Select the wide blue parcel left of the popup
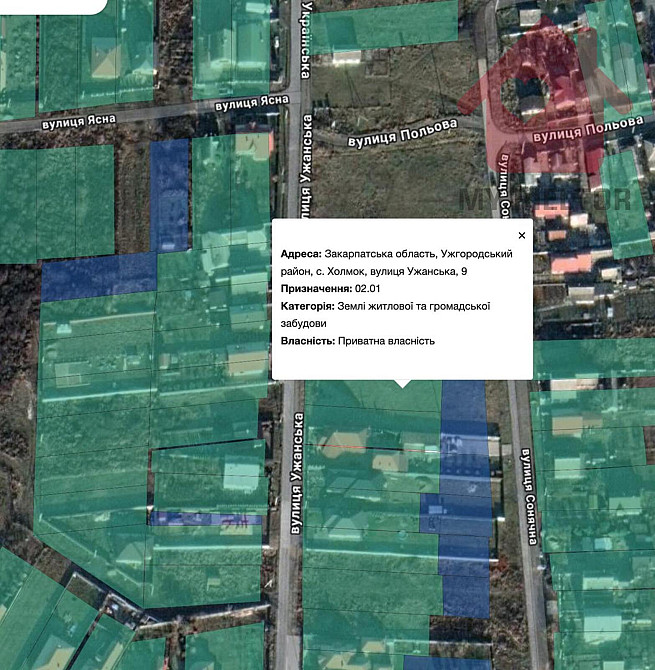Screen dimensions: 655x670 [99, 276]
